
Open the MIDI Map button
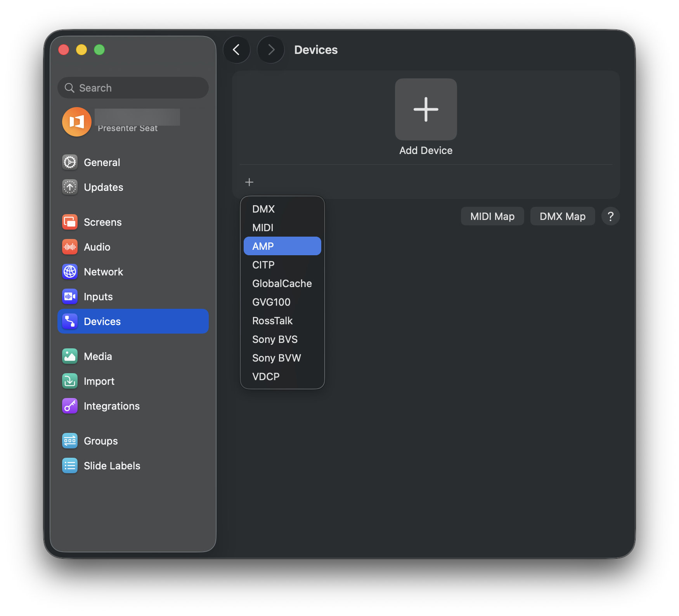pos(492,216)
